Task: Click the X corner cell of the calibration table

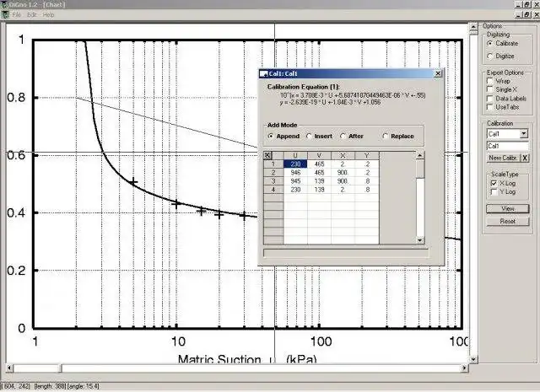Action: [267, 155]
